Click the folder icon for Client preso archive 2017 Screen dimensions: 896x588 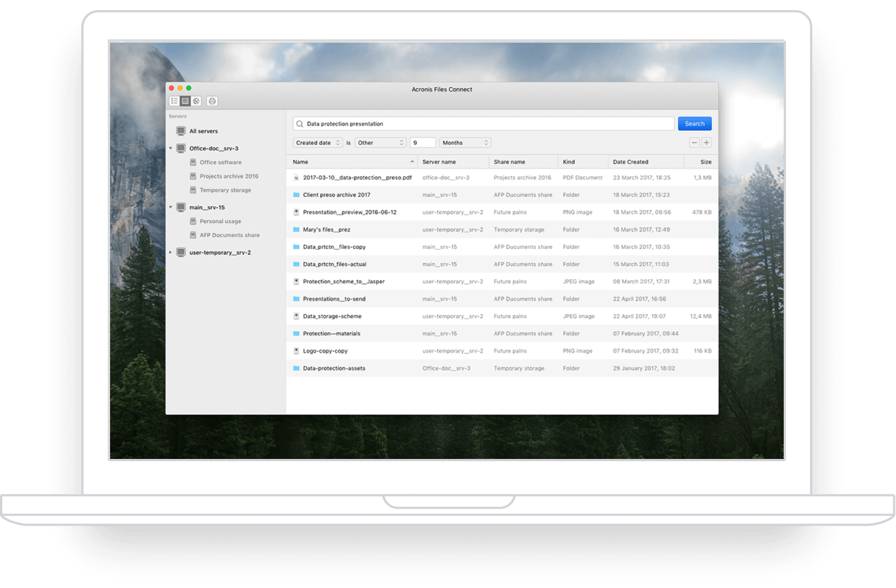[x=296, y=195]
